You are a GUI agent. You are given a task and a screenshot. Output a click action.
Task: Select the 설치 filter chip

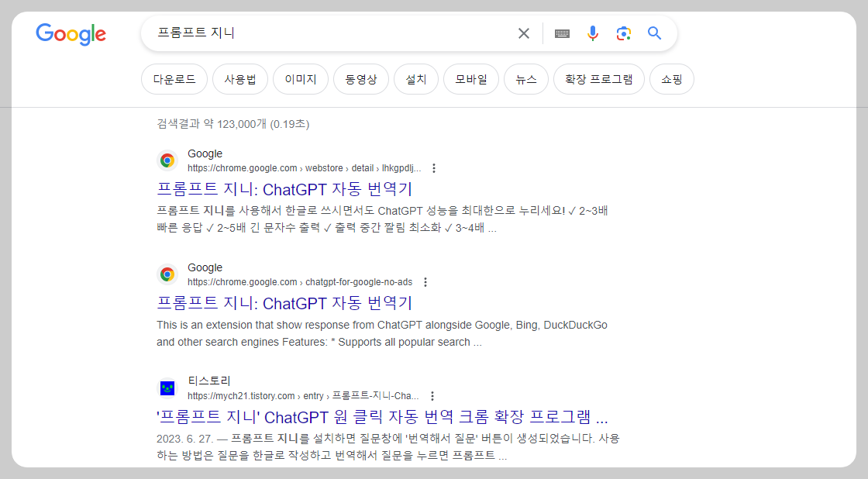(416, 79)
